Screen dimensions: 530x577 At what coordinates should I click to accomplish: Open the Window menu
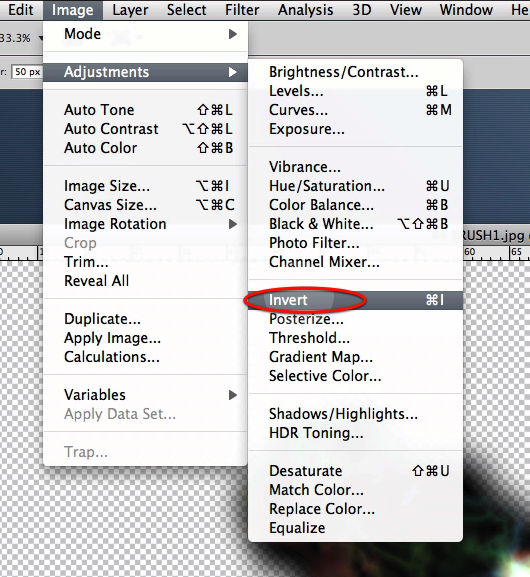coord(466,10)
